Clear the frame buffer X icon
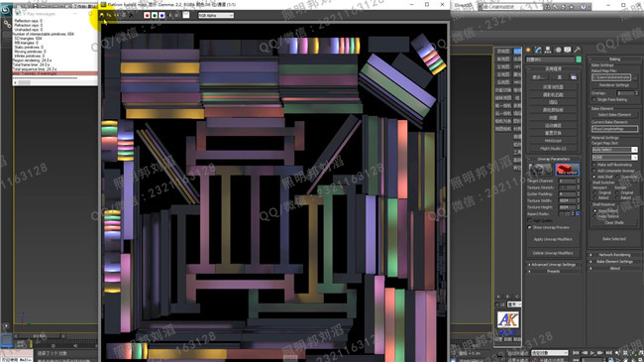The width and height of the screenshot is (644, 362). pyautogui.click(x=132, y=15)
